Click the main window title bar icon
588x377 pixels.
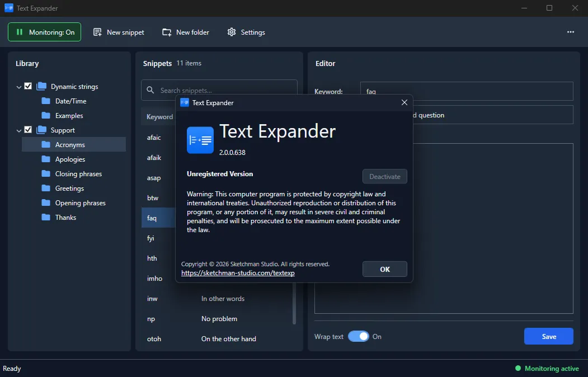(x=8, y=8)
